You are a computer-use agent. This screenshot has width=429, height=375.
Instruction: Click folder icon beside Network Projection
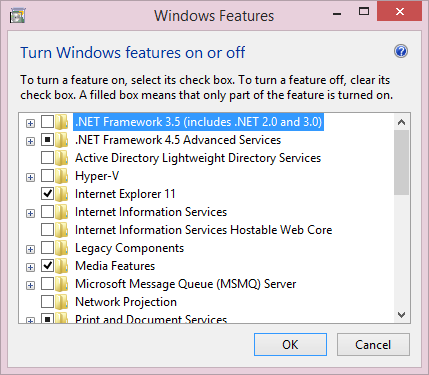tap(62, 302)
